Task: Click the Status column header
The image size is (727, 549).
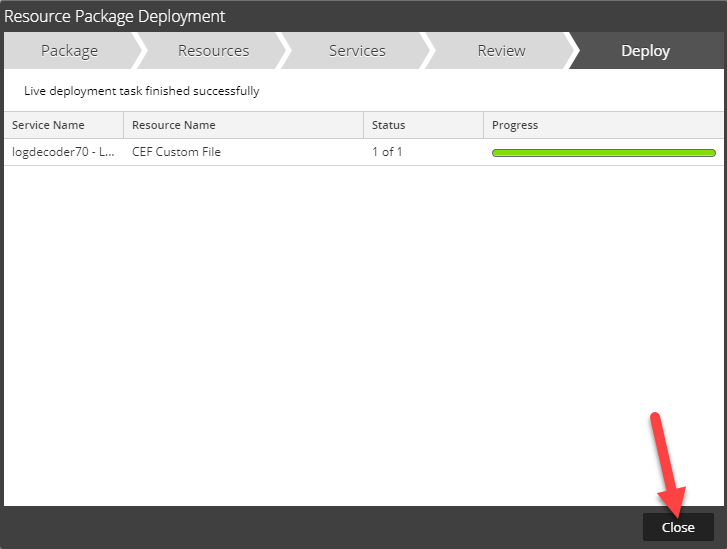Action: pyautogui.click(x=388, y=125)
